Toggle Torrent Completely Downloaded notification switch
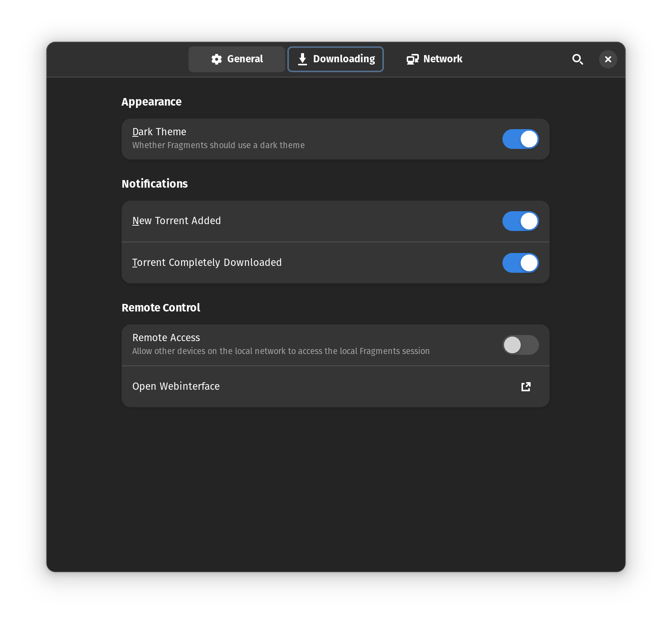672x623 pixels. (x=520, y=263)
